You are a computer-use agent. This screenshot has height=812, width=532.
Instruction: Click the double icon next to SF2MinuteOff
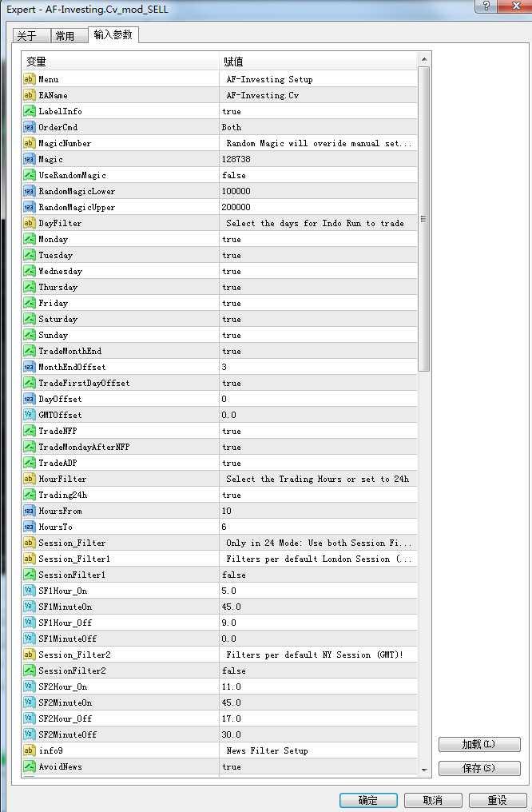29,734
